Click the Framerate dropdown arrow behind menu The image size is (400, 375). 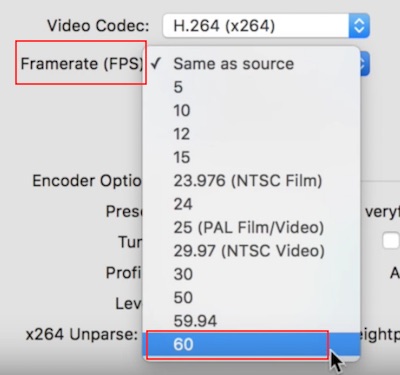click(364, 63)
